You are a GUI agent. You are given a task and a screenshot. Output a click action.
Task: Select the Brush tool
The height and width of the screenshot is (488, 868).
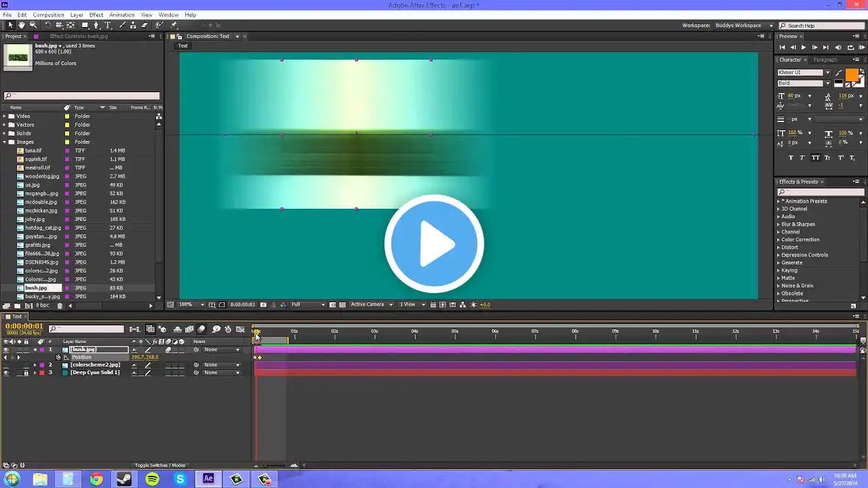pyautogui.click(x=122, y=25)
